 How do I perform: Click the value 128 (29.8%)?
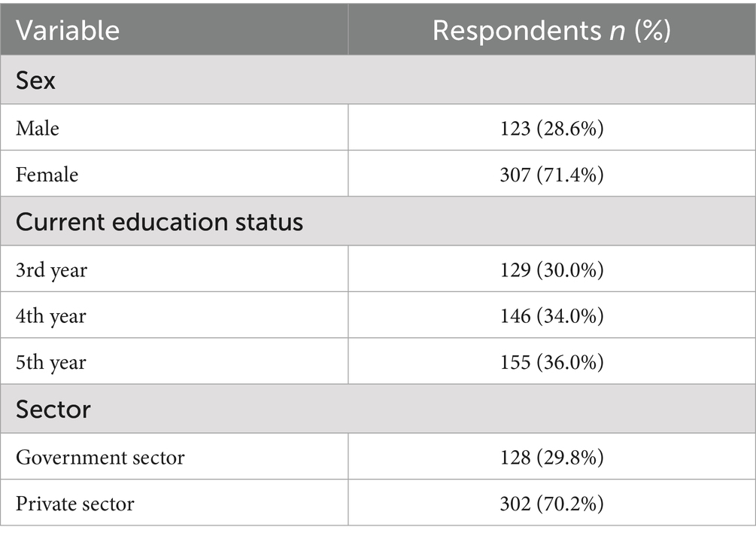point(551,457)
